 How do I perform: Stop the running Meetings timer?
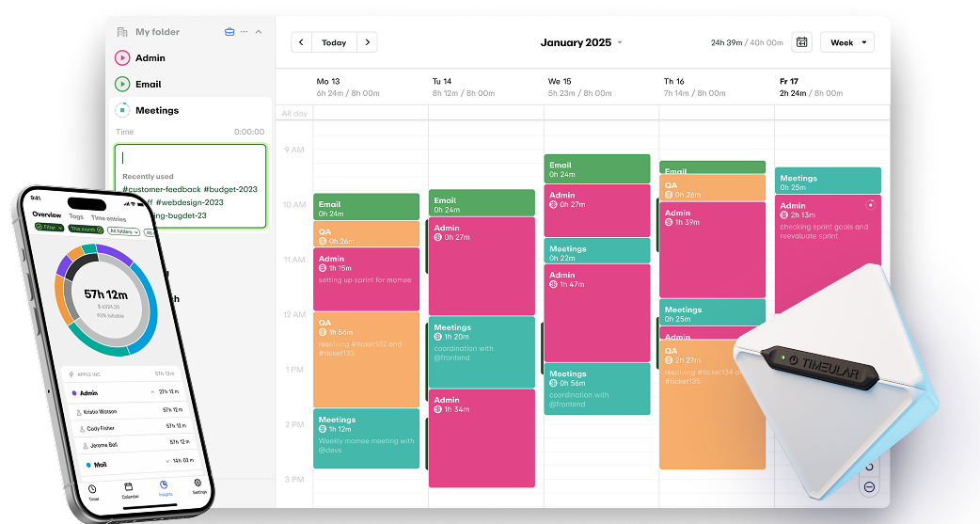point(122,111)
